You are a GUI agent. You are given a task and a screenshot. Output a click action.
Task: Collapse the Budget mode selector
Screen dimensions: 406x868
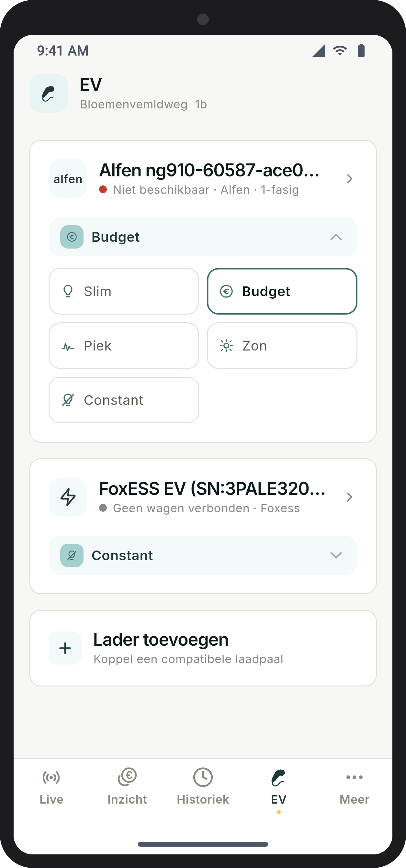[x=203, y=237]
